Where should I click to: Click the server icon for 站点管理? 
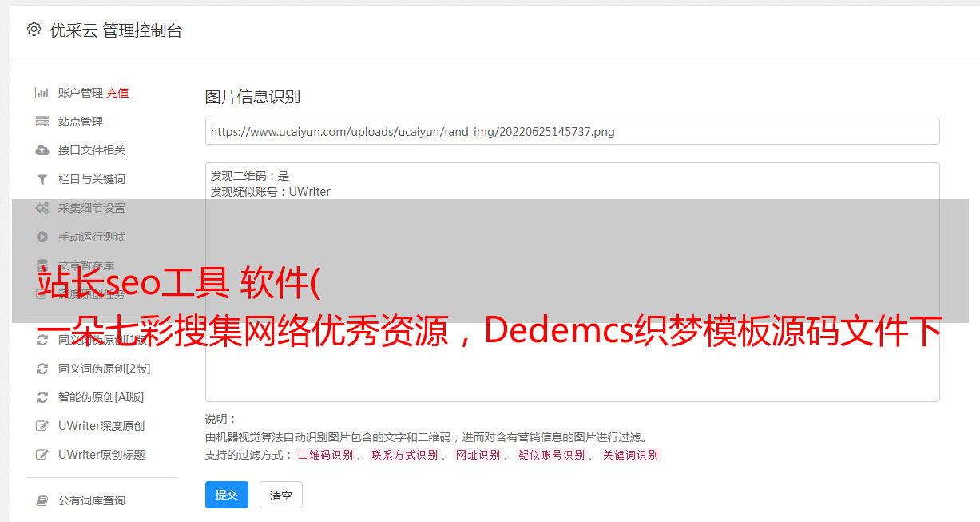(42, 122)
